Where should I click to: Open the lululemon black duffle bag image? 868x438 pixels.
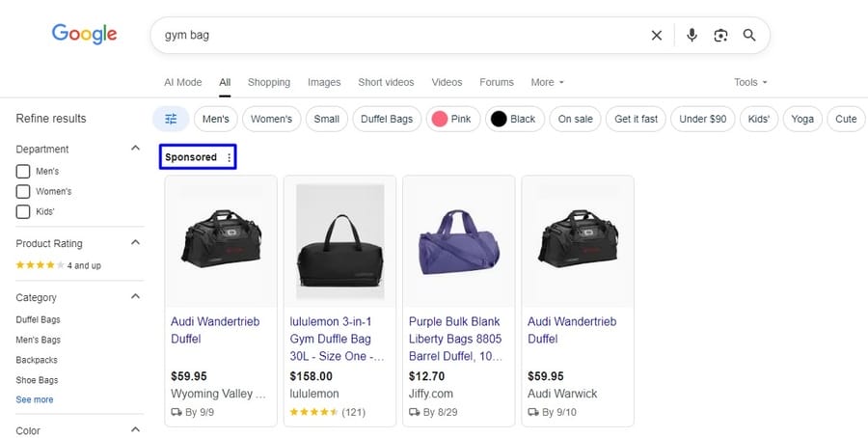click(339, 242)
